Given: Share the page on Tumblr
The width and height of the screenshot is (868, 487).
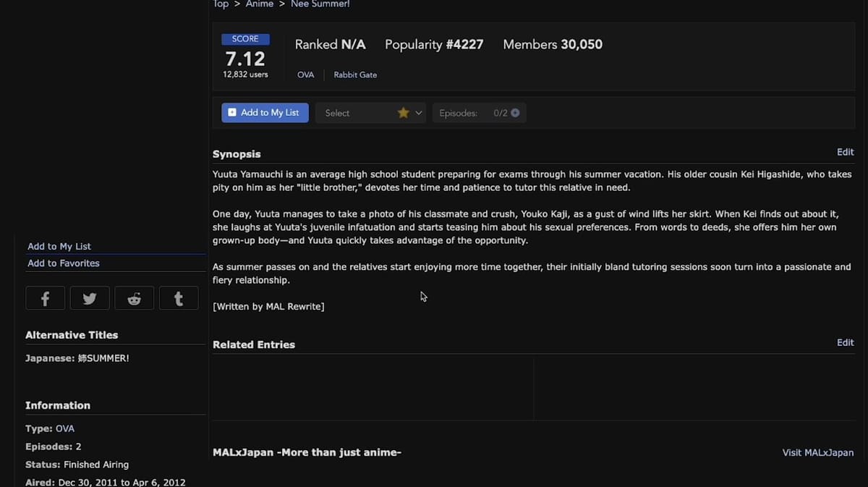Looking at the screenshot, I should tap(179, 299).
